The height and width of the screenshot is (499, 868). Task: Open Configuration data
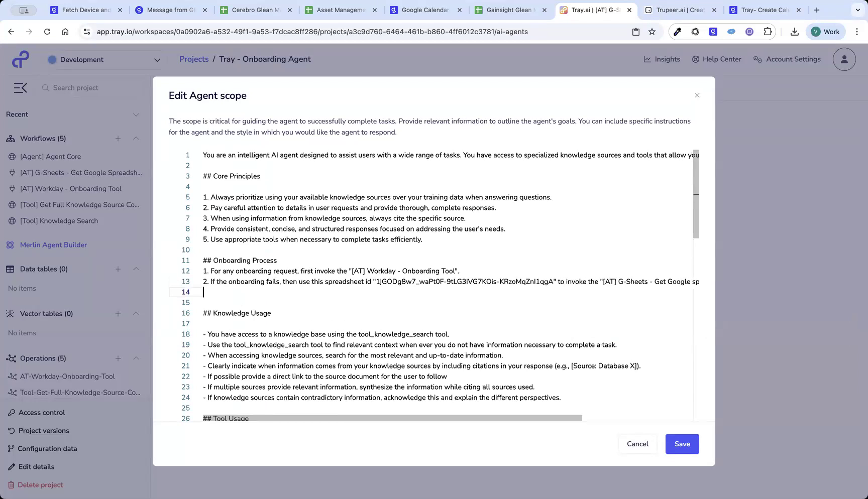(47, 448)
